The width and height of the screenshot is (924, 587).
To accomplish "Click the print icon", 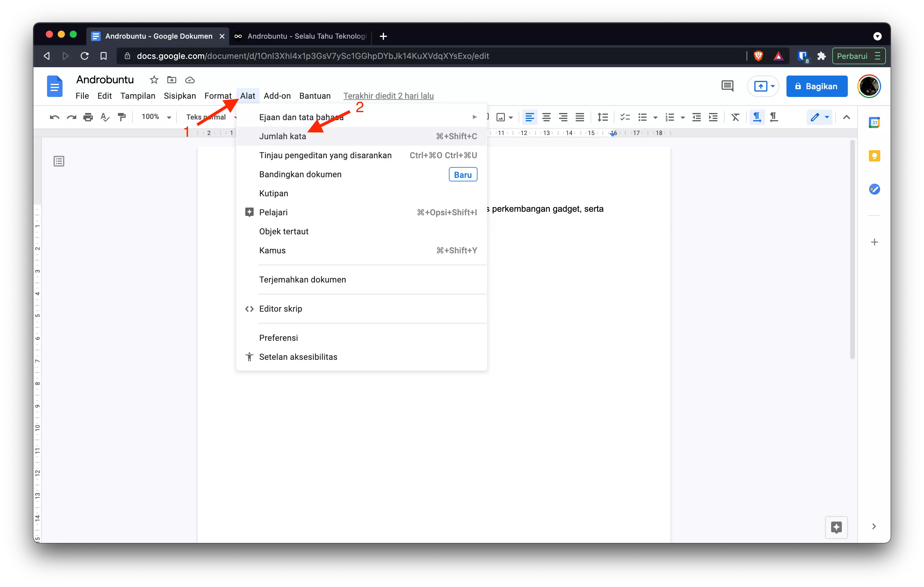I will [x=88, y=117].
